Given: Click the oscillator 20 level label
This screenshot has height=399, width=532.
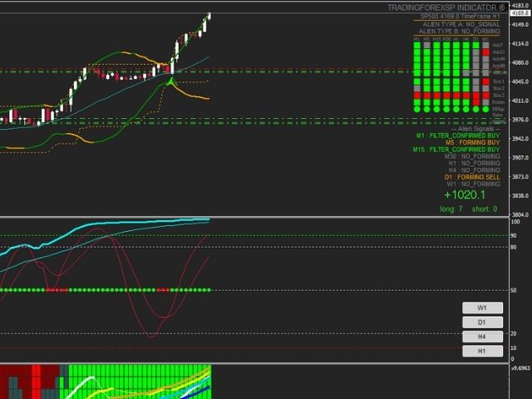Looking at the screenshot, I should [x=514, y=334].
